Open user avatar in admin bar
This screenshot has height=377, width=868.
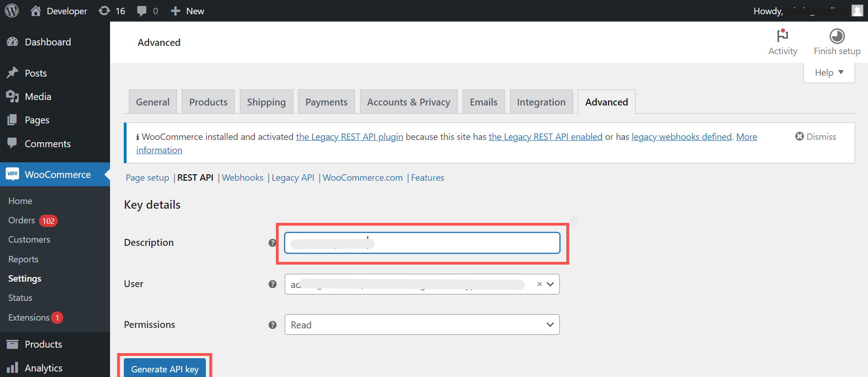pos(857,11)
